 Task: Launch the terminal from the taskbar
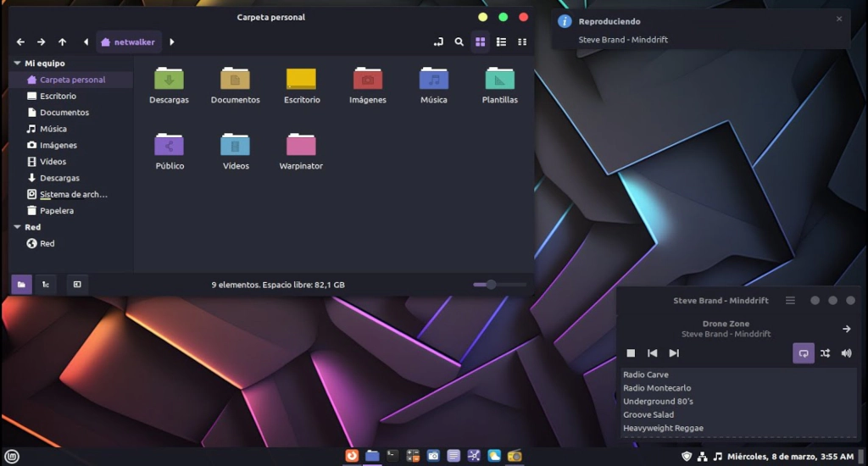(x=392, y=456)
